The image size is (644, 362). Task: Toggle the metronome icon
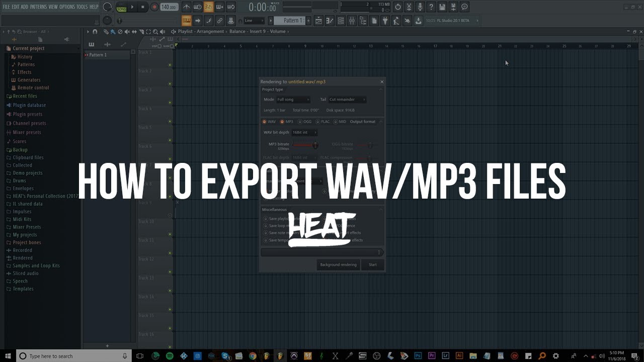186,7
